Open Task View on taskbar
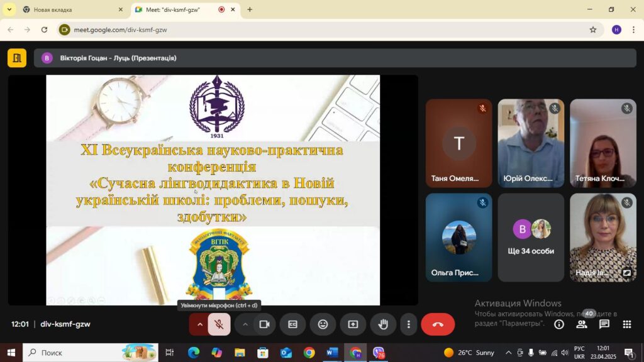 click(x=169, y=353)
